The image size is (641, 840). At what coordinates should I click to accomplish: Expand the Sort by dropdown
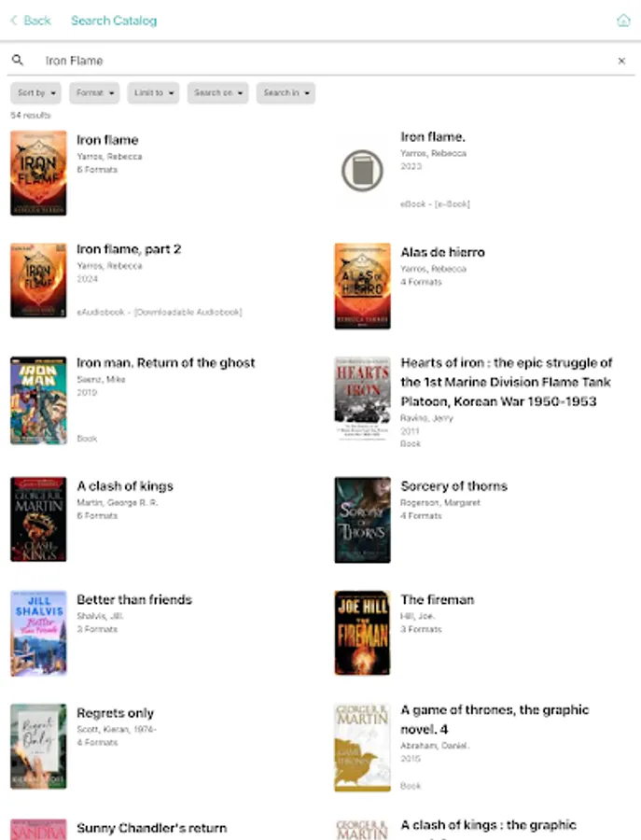point(35,92)
